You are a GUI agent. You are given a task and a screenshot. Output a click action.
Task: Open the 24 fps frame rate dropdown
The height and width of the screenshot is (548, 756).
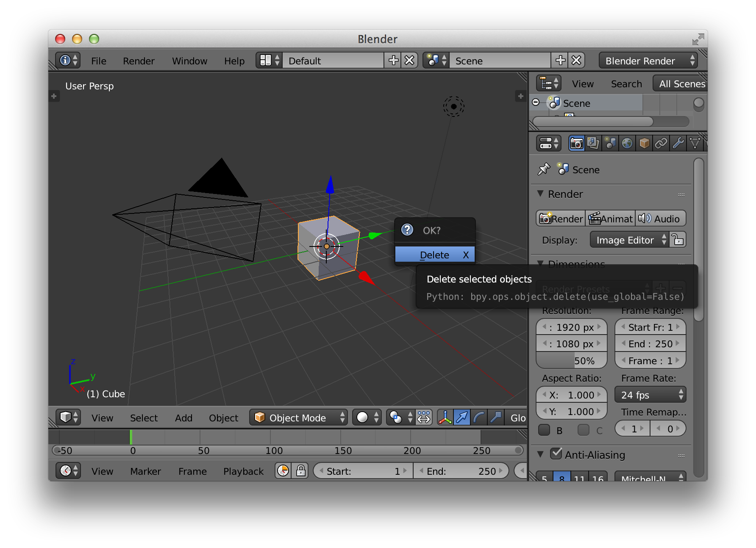[x=650, y=395]
